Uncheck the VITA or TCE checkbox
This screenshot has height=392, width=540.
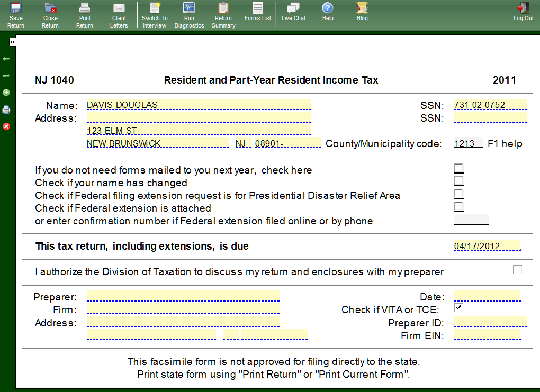pos(458,309)
